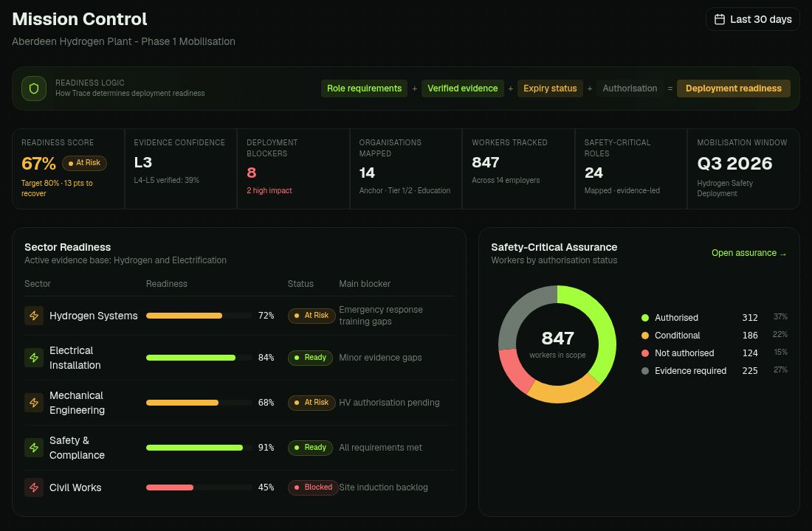Select the Authorisation chip
Viewport: 812px width, 531px height.
click(630, 88)
